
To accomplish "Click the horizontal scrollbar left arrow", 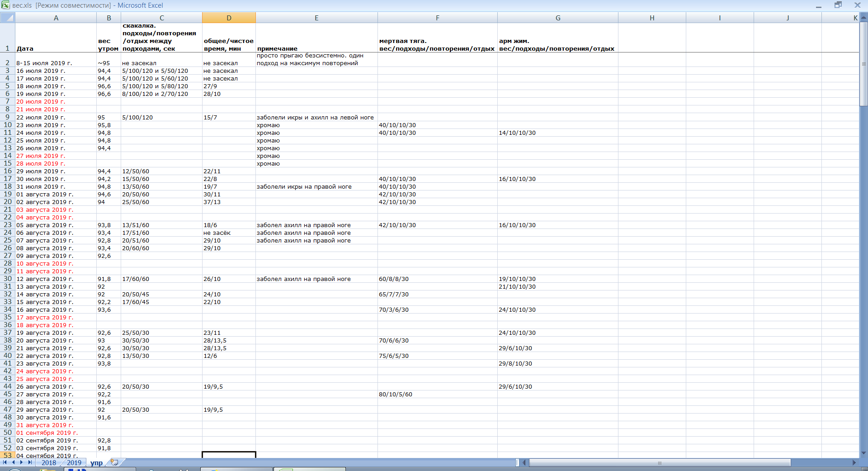I will [524, 462].
